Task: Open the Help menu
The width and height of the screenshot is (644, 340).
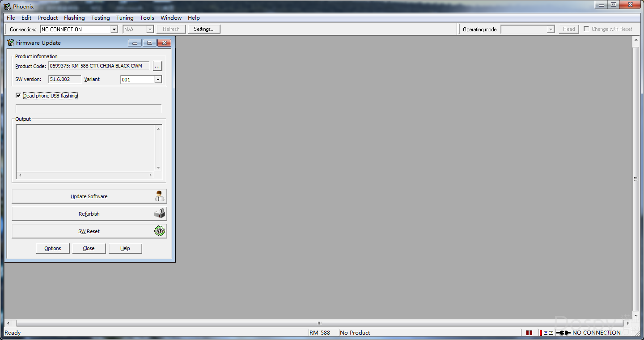Action: [194, 18]
